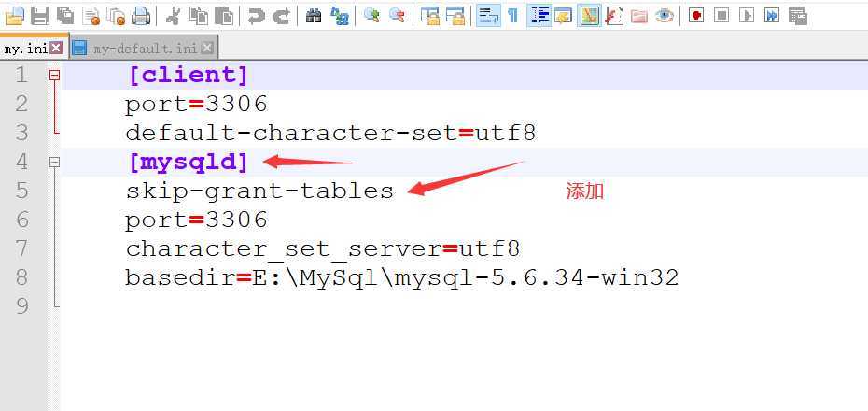Redo the last undone edit
868x411 pixels.
(281, 16)
